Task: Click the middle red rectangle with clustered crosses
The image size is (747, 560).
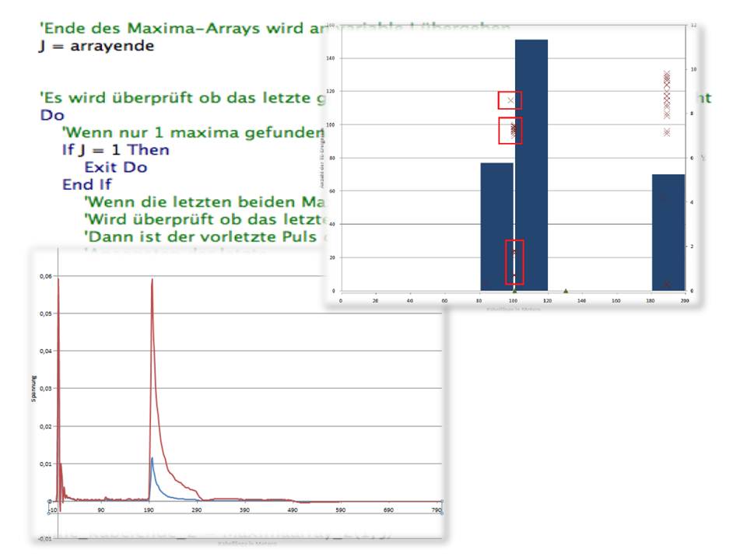Action: [510, 131]
